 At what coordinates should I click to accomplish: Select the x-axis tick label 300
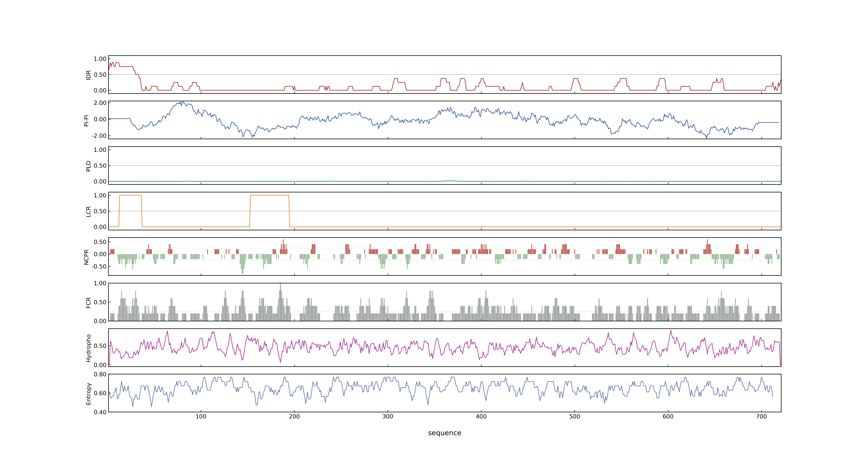(x=388, y=416)
